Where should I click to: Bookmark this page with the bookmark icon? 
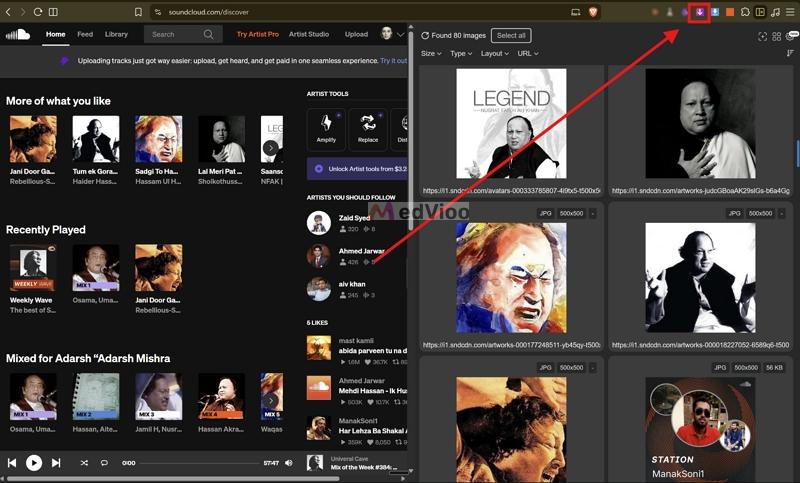pos(138,12)
